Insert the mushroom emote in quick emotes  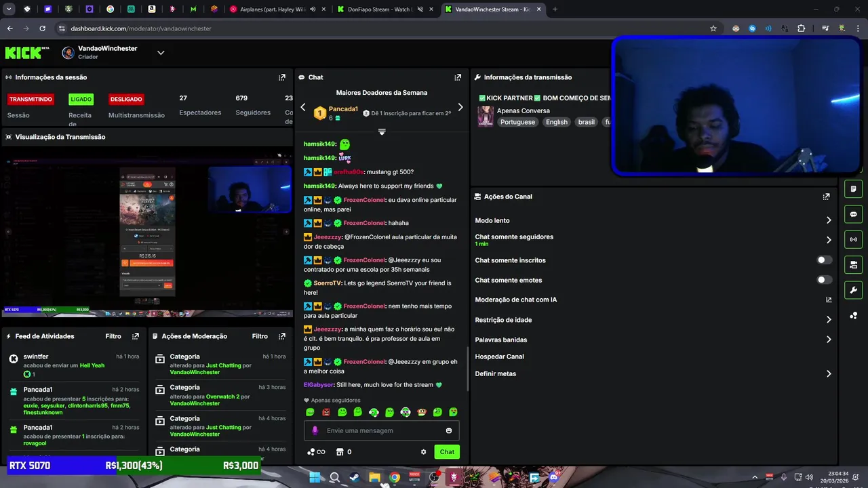[x=422, y=412]
